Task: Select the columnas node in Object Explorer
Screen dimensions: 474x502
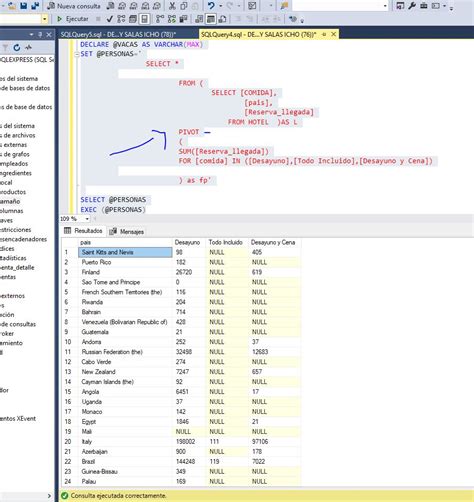Action: [12, 211]
